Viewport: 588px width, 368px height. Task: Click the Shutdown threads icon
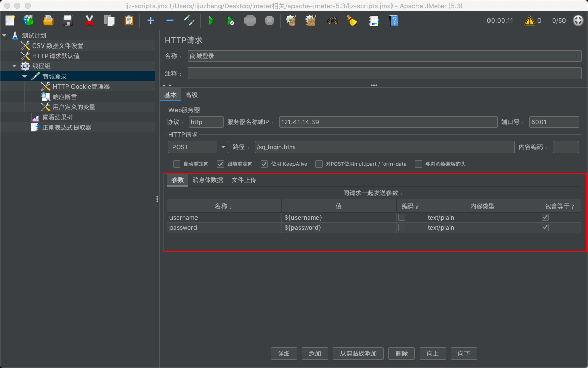click(269, 20)
